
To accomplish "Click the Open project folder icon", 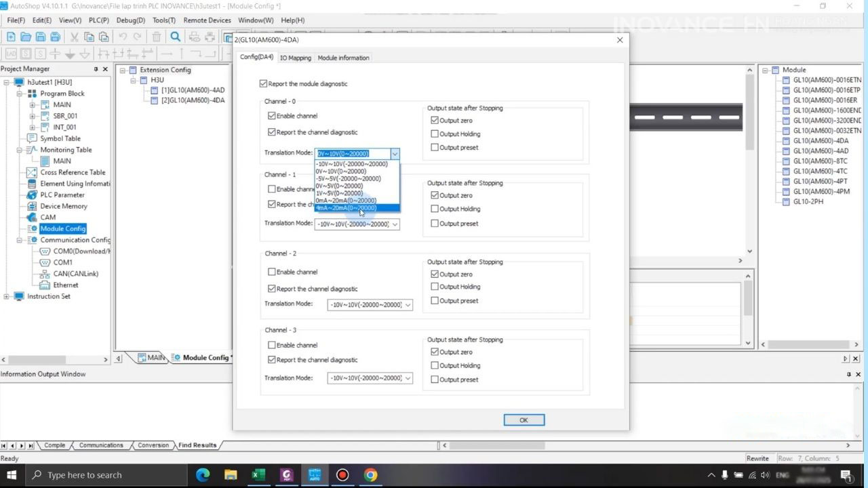I will click(26, 37).
